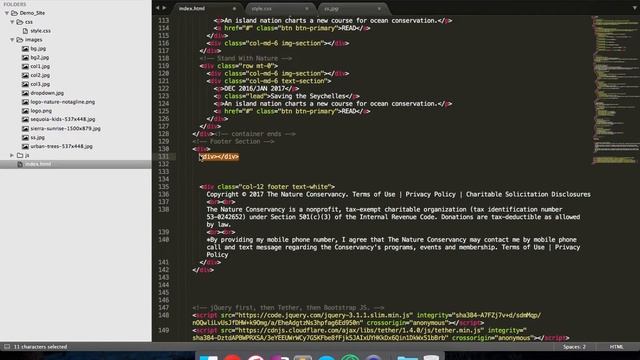This screenshot has height=360, width=640.
Task: Close the style.css tab
Action: pos(307,9)
